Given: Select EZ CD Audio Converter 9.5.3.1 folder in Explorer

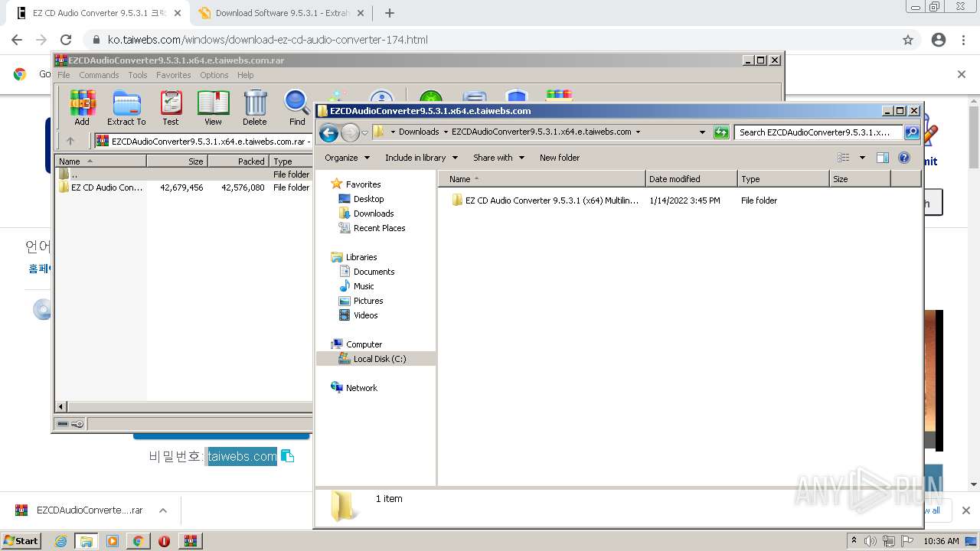Looking at the screenshot, I should coord(551,201).
